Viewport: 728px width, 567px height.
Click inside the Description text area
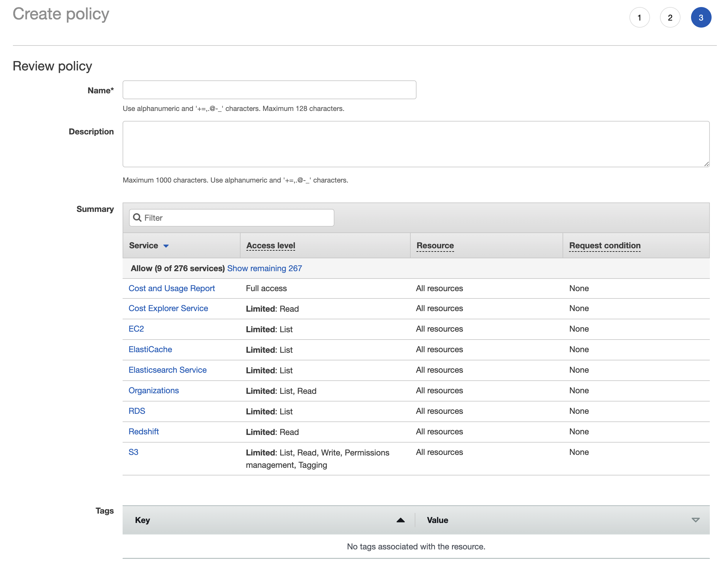tap(416, 144)
